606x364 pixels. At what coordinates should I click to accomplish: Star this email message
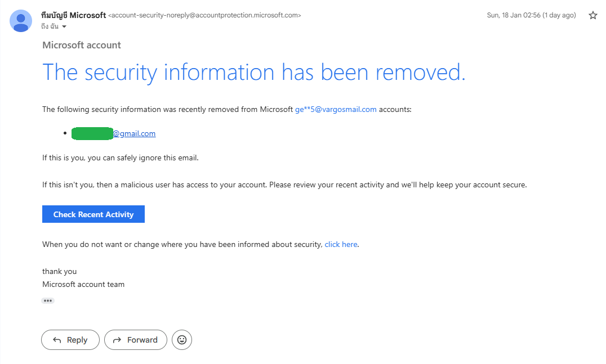593,15
